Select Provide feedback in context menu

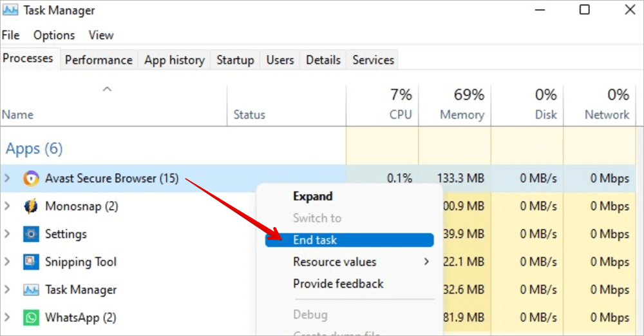click(x=338, y=284)
